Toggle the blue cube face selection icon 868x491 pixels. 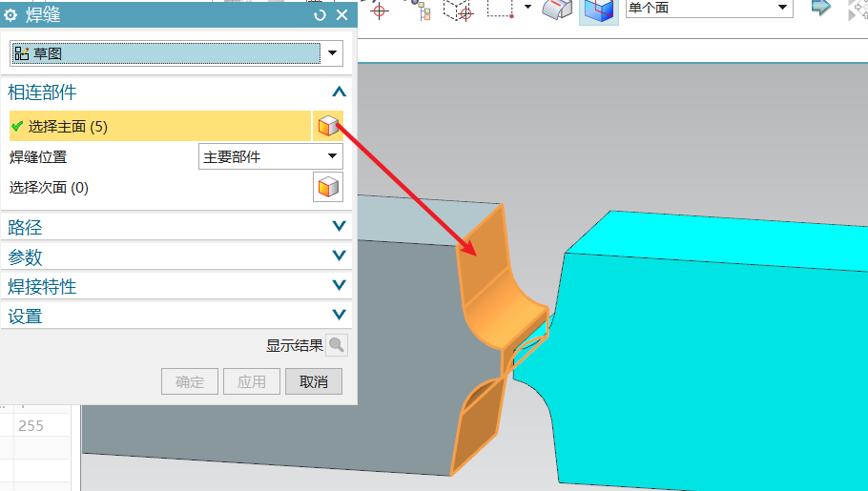598,10
